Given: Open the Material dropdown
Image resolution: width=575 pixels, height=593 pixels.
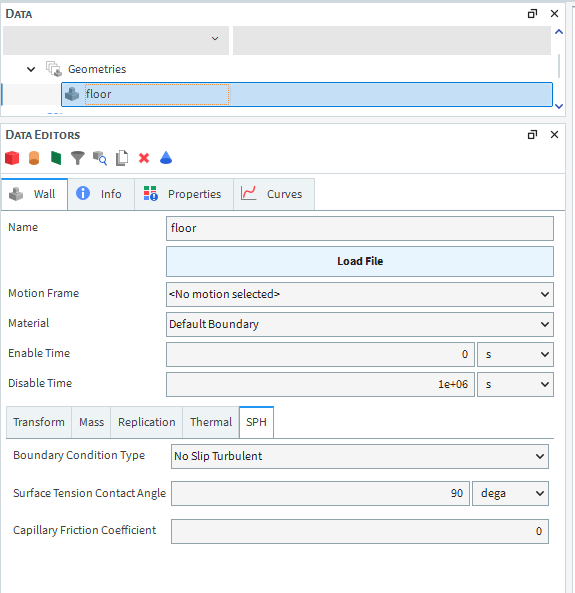Looking at the screenshot, I should coord(360,324).
